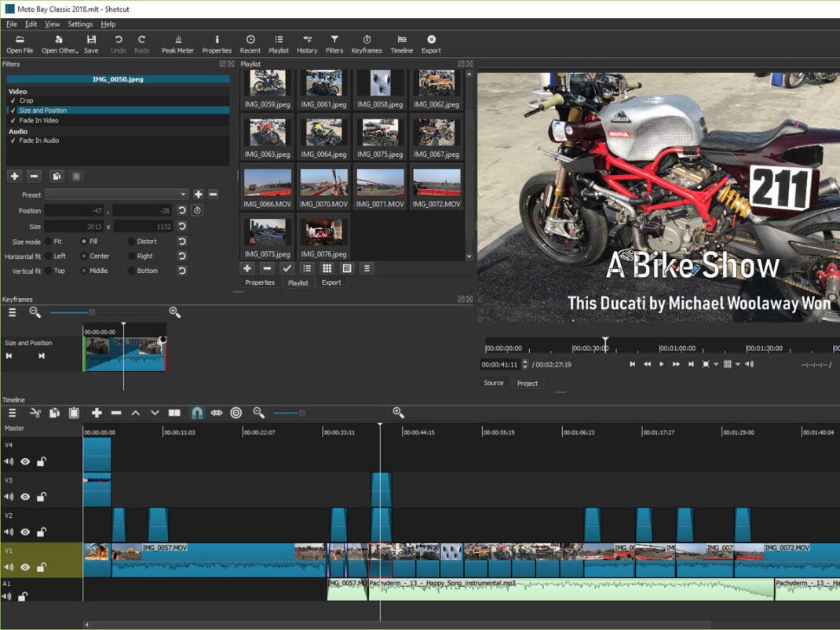The image size is (840, 630).
Task: Expand the Open Other dropdown
Action: [60, 44]
